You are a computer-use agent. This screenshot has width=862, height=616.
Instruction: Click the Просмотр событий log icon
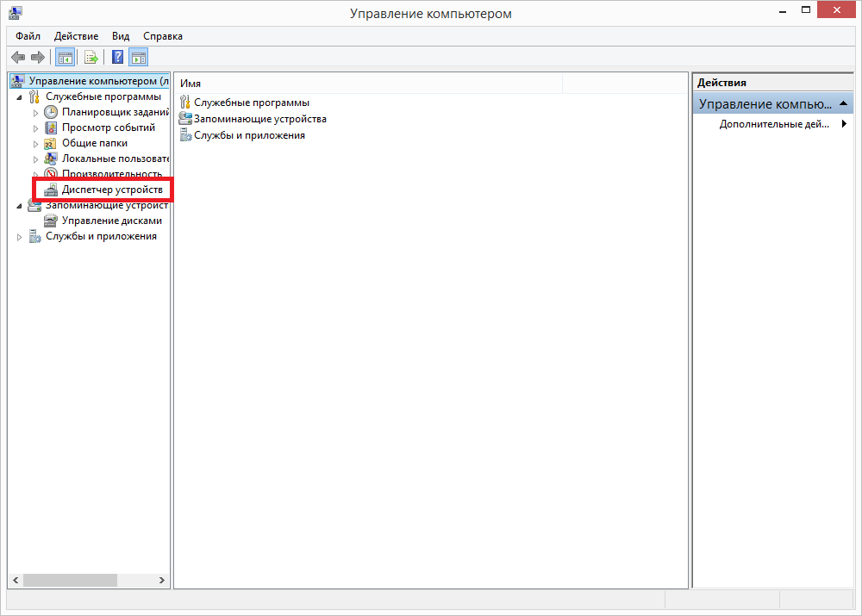[51, 128]
